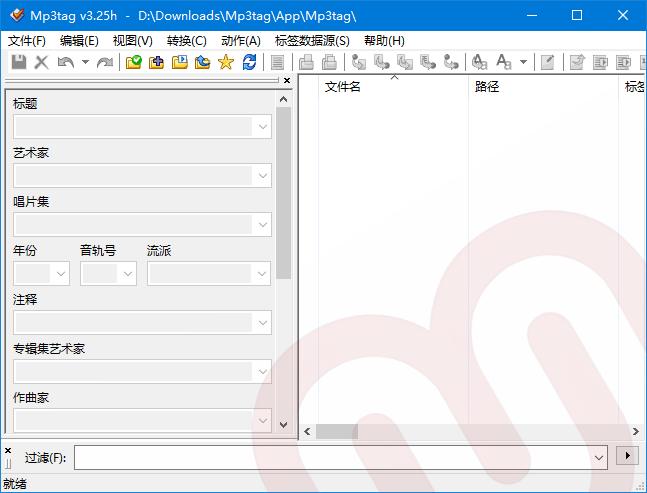Click file list horizontal scrollbar right arrow
Viewport: 647px width, 493px height.
[636, 432]
